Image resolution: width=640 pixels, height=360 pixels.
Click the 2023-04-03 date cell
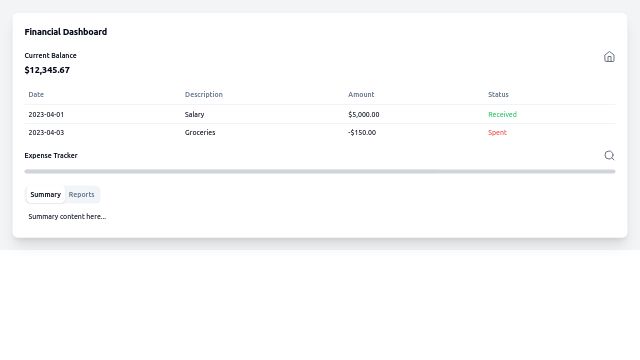(46, 132)
